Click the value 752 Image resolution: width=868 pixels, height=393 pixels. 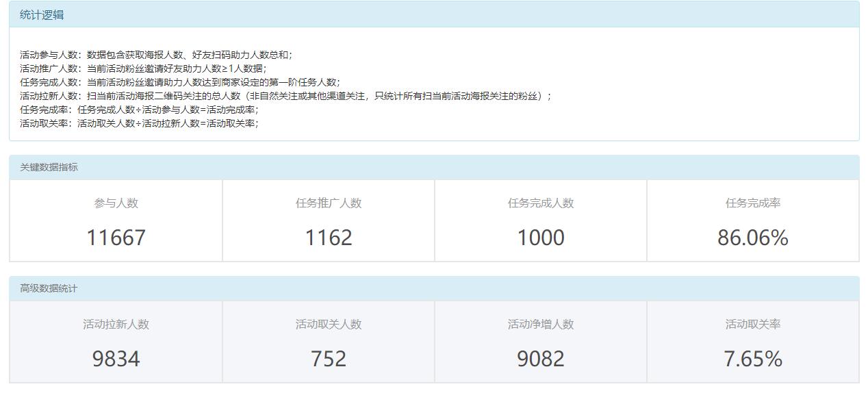[329, 359]
